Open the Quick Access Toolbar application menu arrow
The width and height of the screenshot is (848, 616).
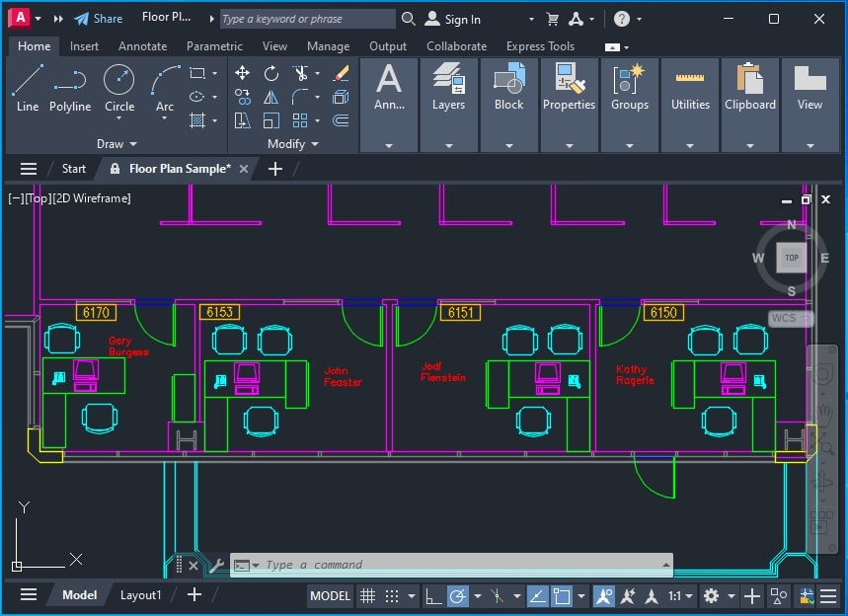38,19
